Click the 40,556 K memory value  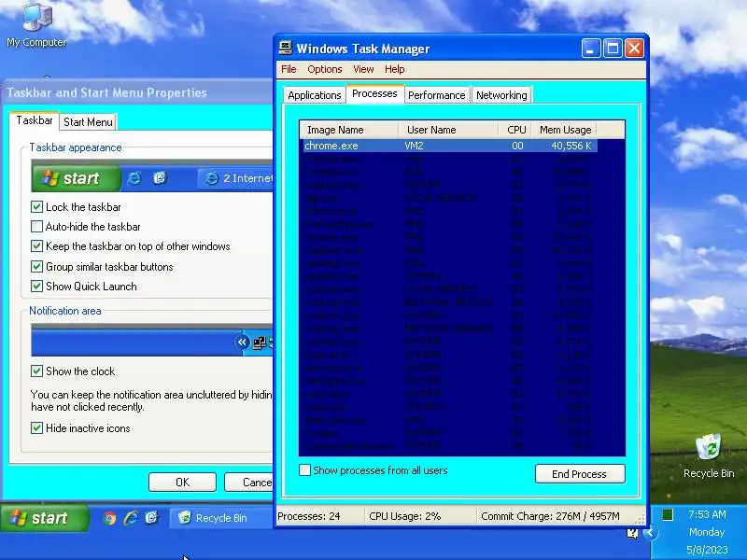coord(571,146)
